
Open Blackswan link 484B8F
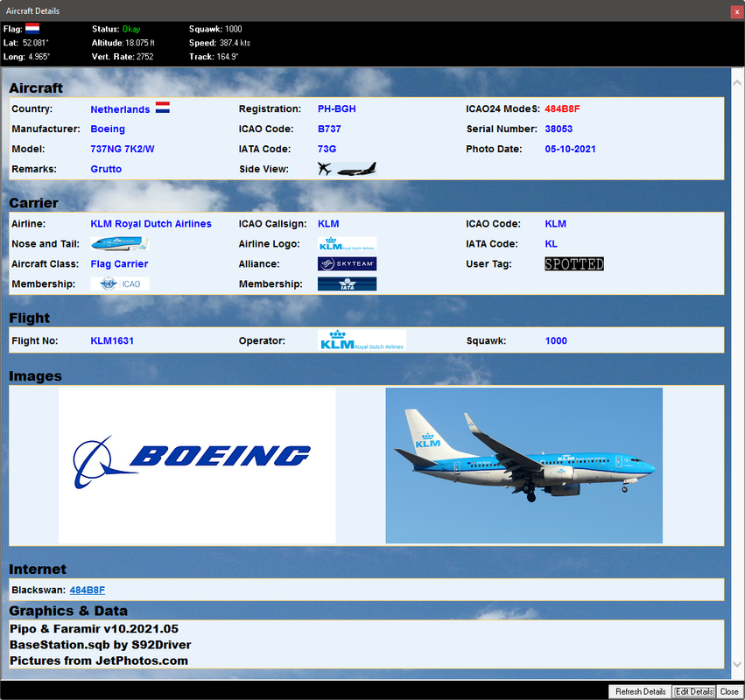point(88,590)
